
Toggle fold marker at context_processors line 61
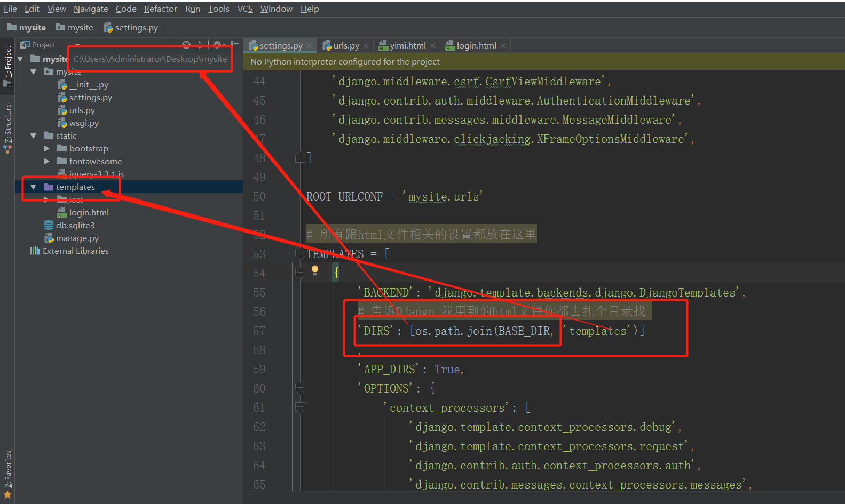[301, 407]
